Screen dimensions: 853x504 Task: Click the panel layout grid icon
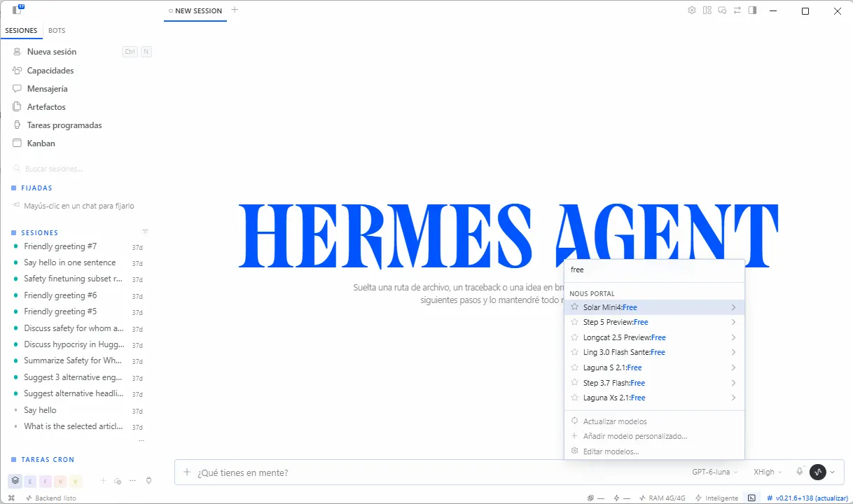point(707,10)
